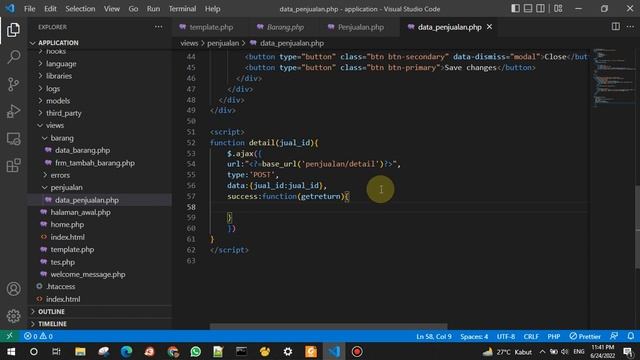Open the Terminal menu
Image resolution: width=640 pixels, height=360 pixels.
click(x=182, y=9)
